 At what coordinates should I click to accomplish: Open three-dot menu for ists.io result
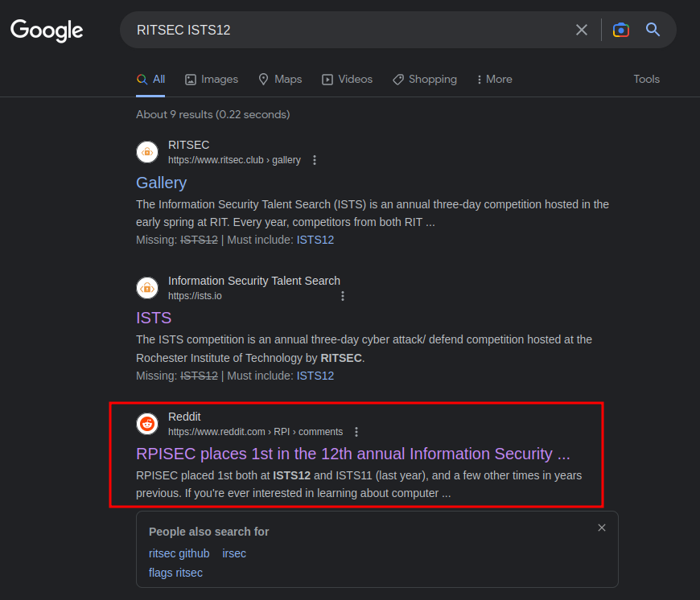point(343,296)
